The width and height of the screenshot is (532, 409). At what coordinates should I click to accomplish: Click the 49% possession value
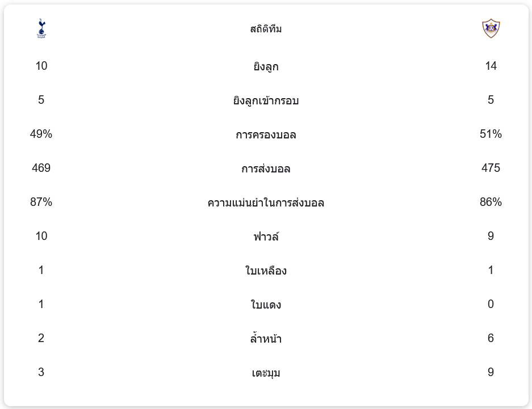[x=41, y=134]
